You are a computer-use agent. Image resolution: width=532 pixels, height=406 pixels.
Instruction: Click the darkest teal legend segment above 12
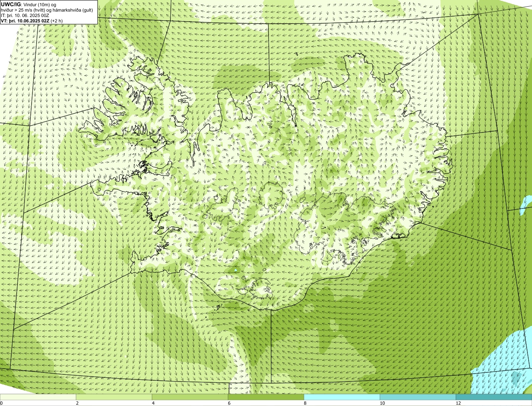pyautogui.click(x=494, y=397)
